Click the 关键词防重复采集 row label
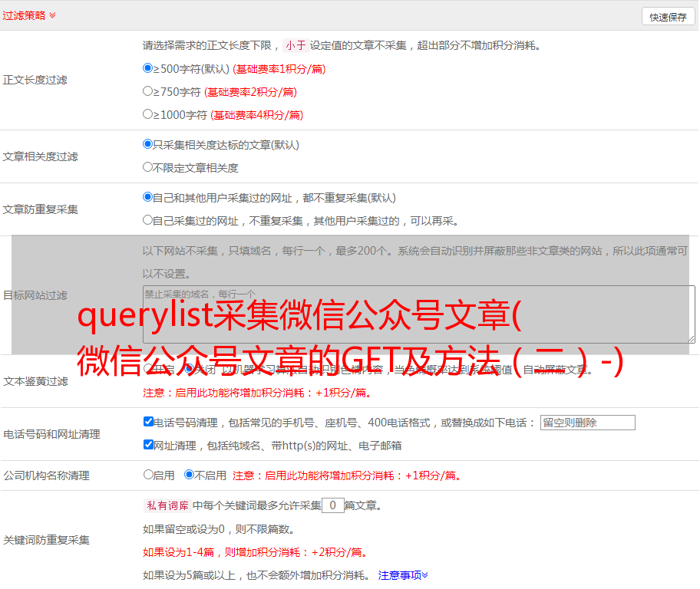Screen dimensions: 700x589 point(46,540)
